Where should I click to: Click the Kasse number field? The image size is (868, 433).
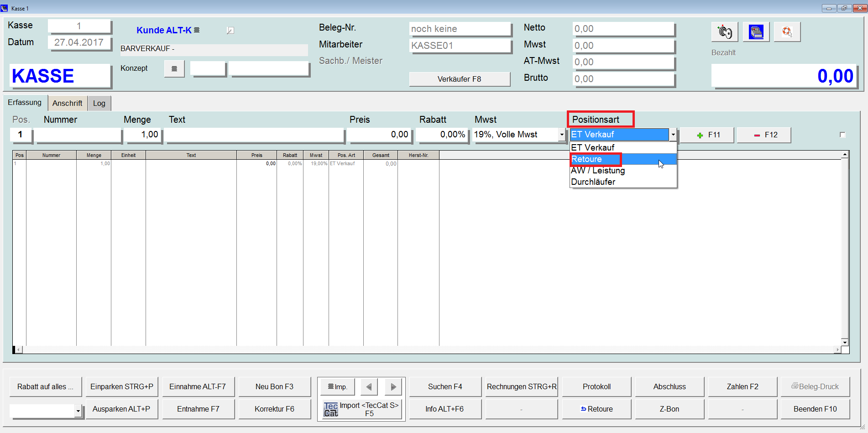(x=79, y=26)
